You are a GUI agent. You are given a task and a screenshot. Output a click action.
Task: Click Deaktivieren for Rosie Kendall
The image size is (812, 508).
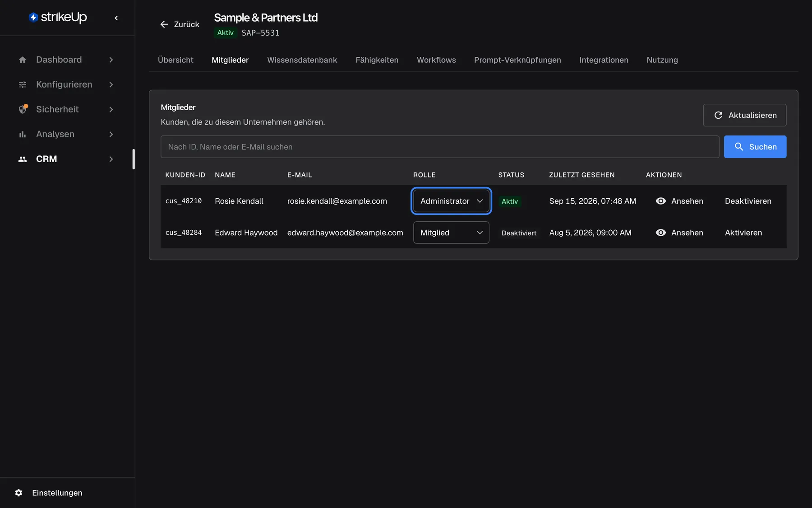click(748, 201)
